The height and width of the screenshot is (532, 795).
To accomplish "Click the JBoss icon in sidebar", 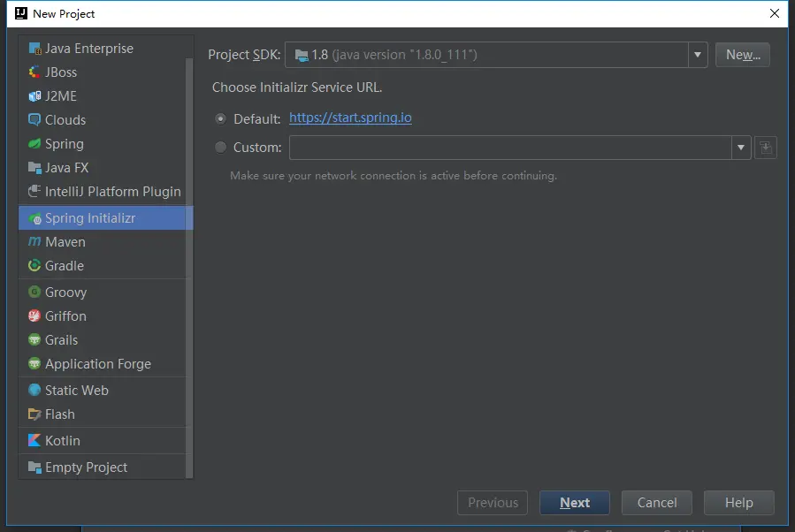I will pyautogui.click(x=34, y=72).
